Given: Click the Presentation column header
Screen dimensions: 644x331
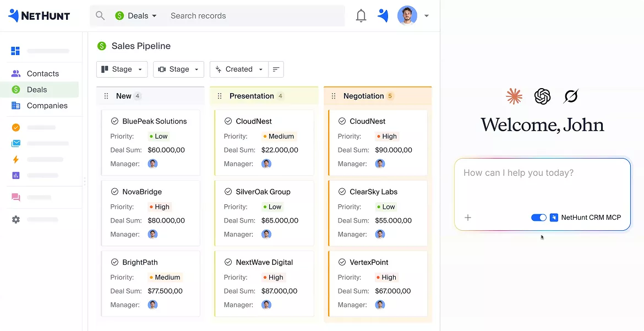Looking at the screenshot, I should pyautogui.click(x=264, y=96).
